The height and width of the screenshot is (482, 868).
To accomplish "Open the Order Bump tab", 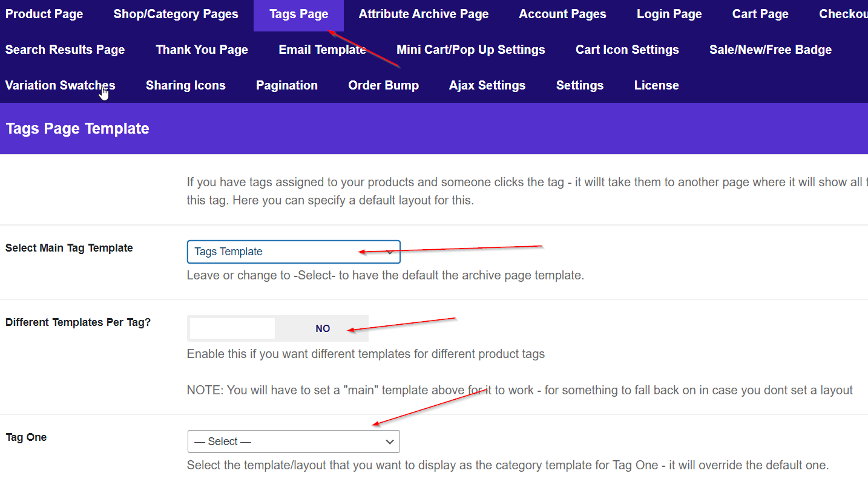I will tap(383, 85).
